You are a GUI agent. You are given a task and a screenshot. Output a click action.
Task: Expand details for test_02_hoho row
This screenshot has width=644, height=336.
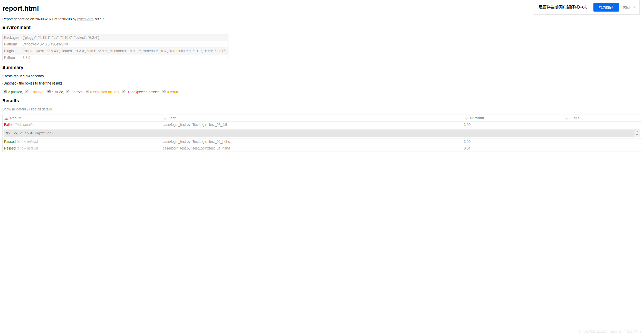click(27, 142)
